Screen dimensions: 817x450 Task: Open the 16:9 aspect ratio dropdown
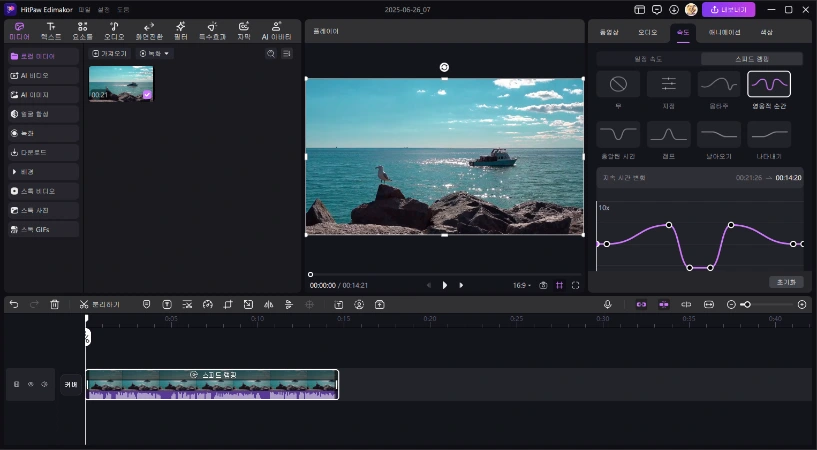(x=522, y=285)
